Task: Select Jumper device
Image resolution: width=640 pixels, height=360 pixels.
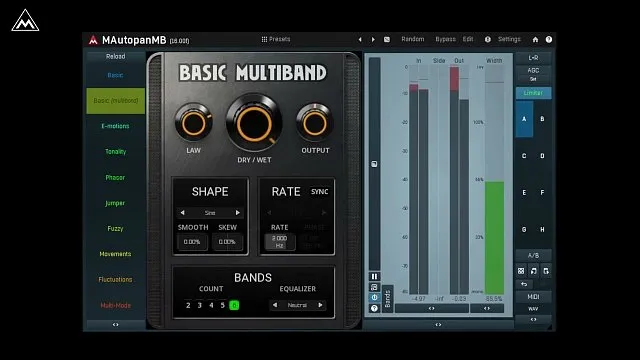Action: pos(116,203)
